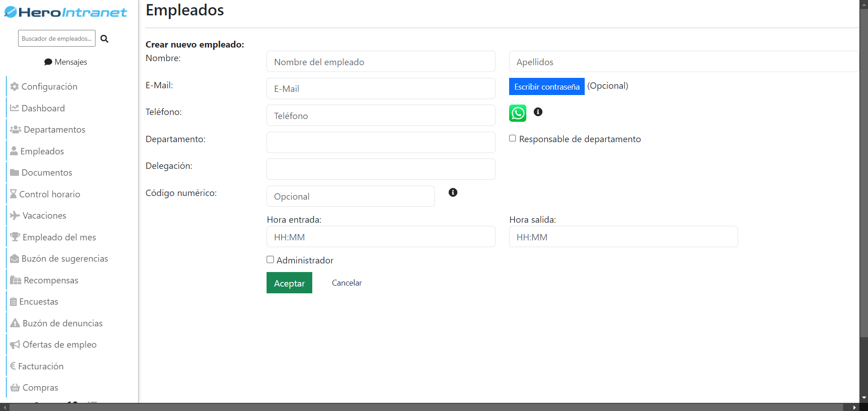Viewport: 868px width, 411px height.
Task: Click the WhatsApp icon next to Teléfono
Action: [518, 113]
